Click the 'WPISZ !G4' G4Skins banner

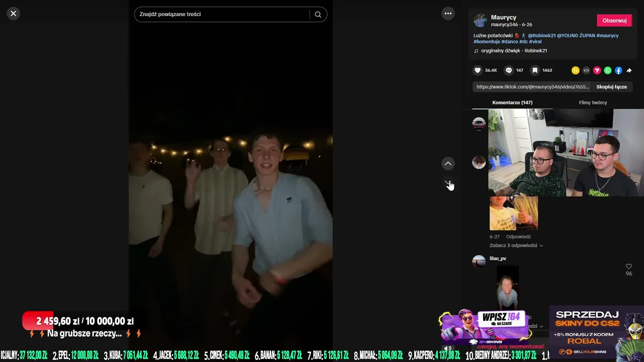pyautogui.click(x=485, y=326)
